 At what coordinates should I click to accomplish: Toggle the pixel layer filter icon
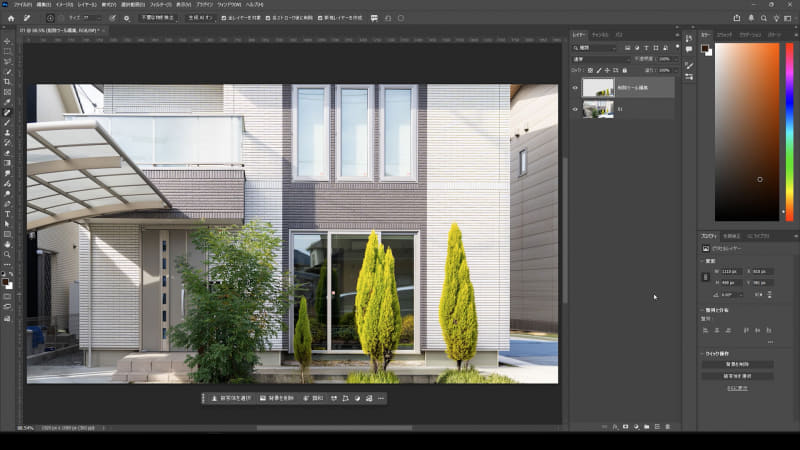[628, 48]
